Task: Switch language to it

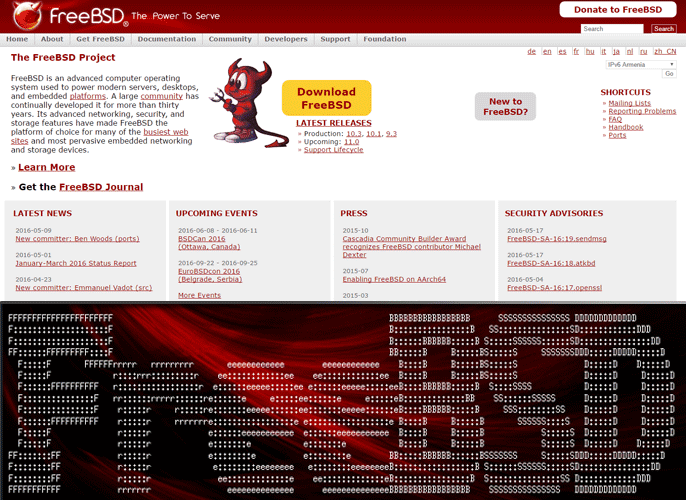Action: [x=603, y=51]
